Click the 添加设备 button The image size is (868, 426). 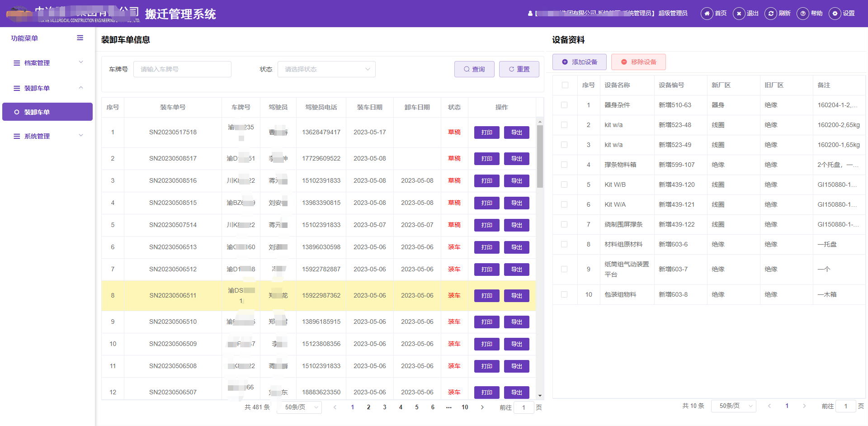[580, 62]
